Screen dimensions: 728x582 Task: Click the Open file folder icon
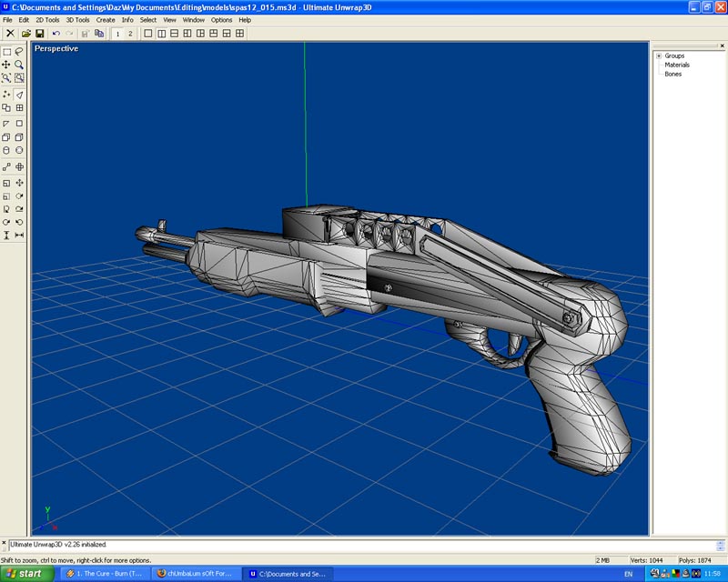(26, 34)
